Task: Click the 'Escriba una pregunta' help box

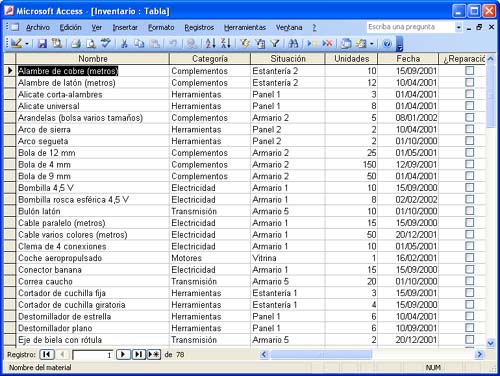Action: [410, 27]
